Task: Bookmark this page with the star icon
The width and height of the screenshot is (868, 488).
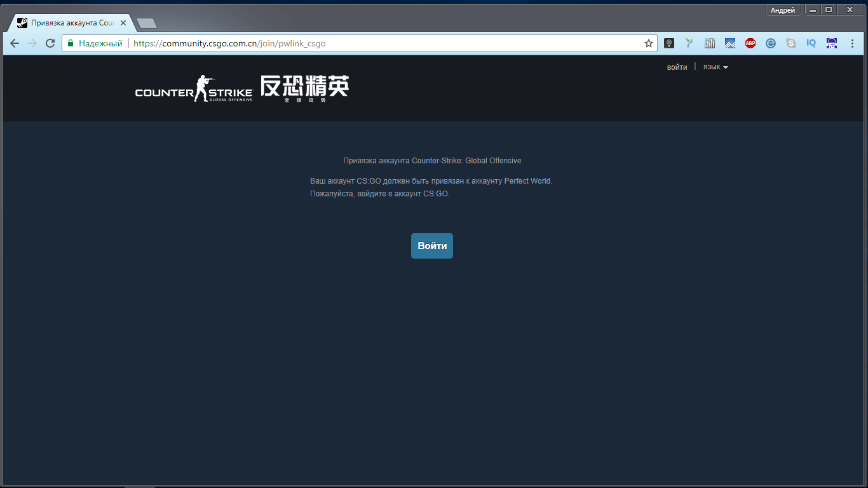Action: (x=649, y=43)
